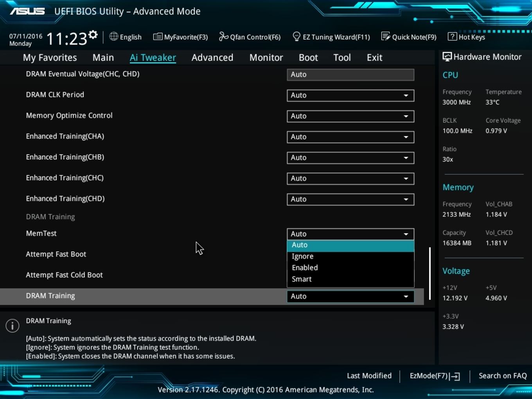The height and width of the screenshot is (399, 532).
Task: Choose Ignore in the open dropdown list
Action: 350,256
